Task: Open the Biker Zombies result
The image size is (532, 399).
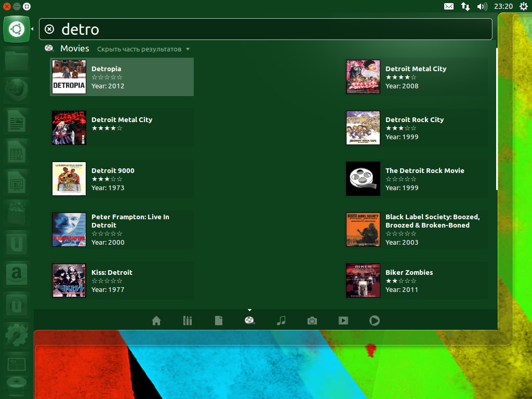Action: click(x=416, y=280)
